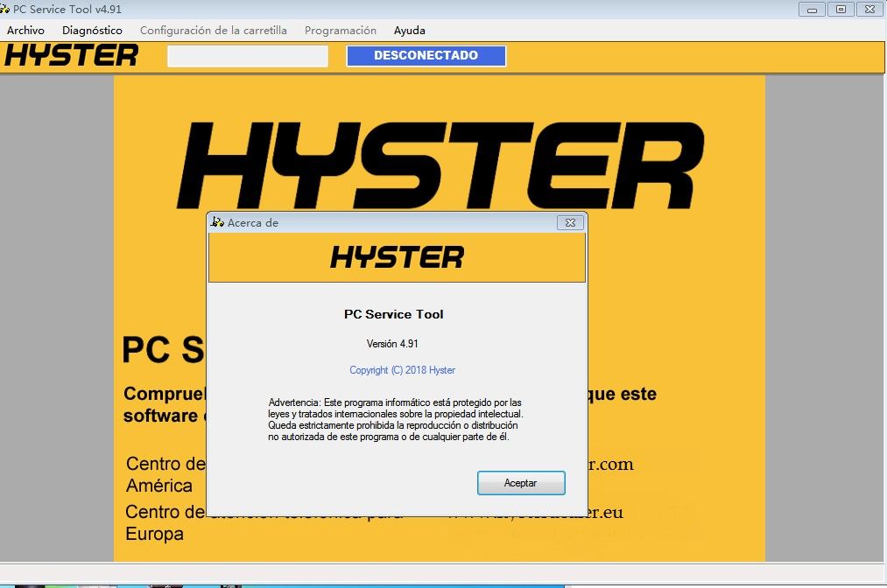
Task: Minimize the PC Service Tool window
Action: click(812, 10)
